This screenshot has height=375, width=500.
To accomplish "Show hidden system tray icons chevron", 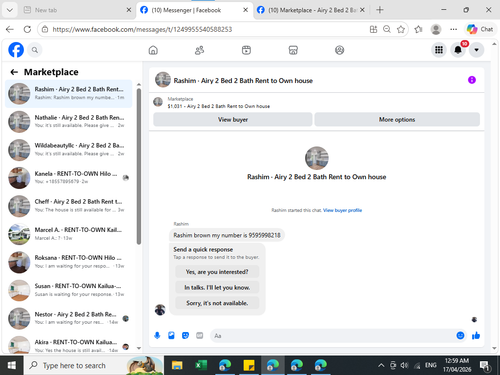I will [x=381, y=365].
